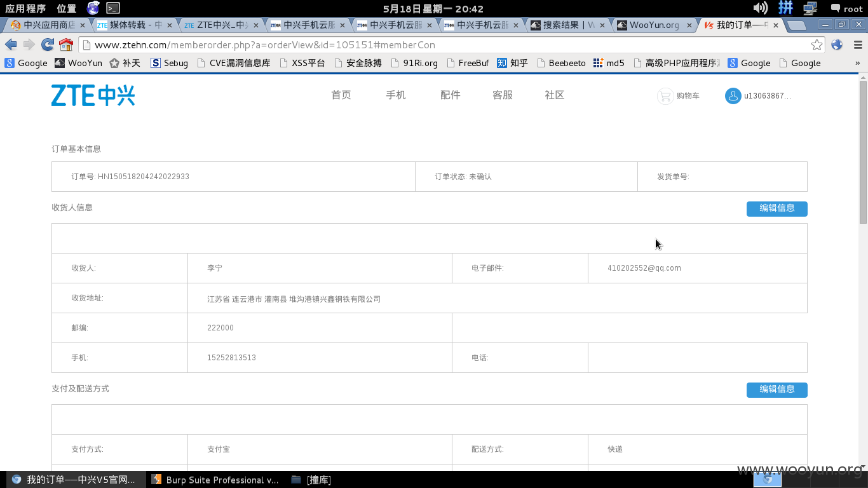Click the phone number 15252813513
The width and height of the screenshot is (868, 488).
(231, 358)
